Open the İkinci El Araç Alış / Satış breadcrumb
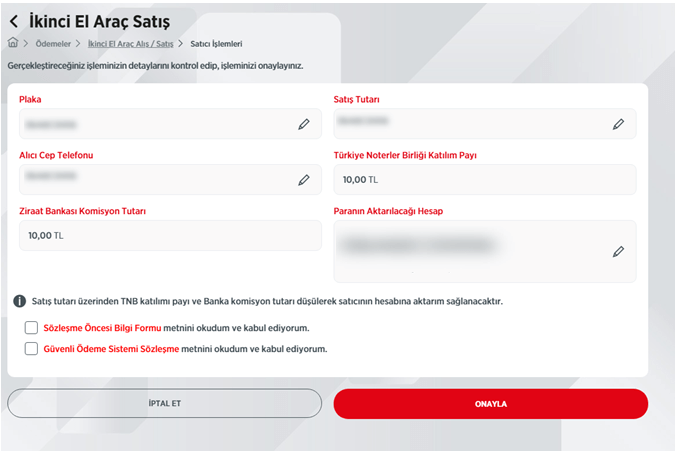 pyautogui.click(x=130, y=44)
